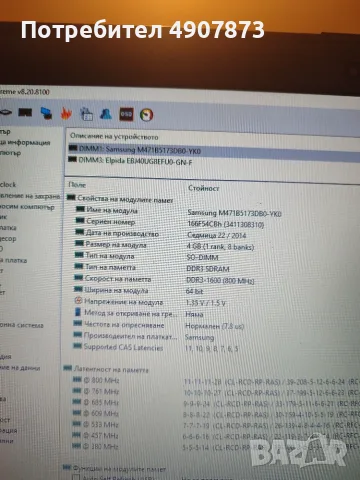Click the value 'Нормален (7.8 us)'
Image resolution: width=360 pixels, height=480 pixels.
[214, 326]
